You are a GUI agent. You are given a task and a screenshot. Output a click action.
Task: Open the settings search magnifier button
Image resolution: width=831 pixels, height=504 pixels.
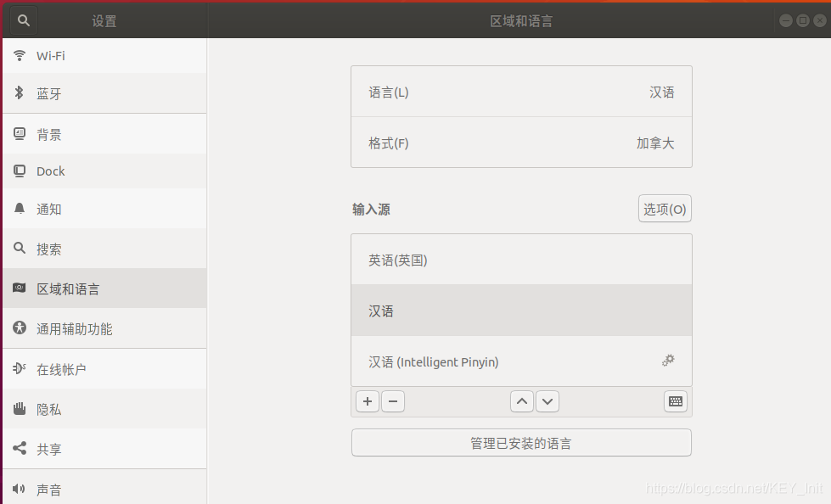tap(23, 20)
